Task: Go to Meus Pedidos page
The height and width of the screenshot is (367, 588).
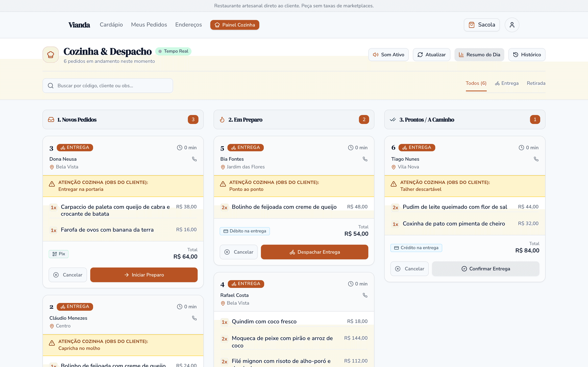Action: tap(149, 25)
